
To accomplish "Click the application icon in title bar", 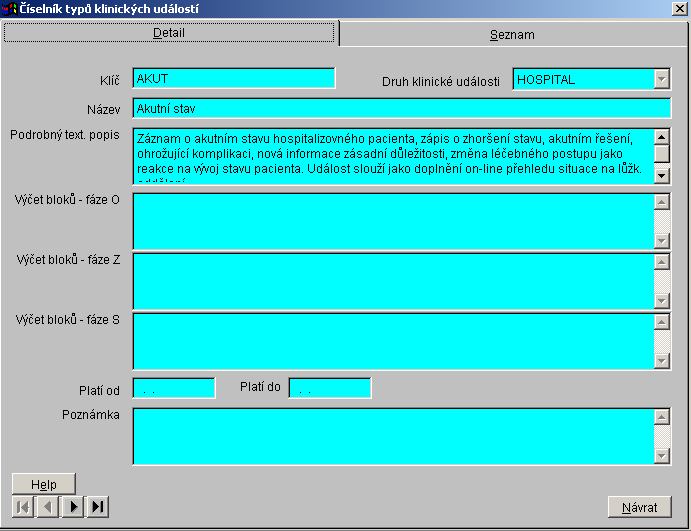I will click(10, 8).
